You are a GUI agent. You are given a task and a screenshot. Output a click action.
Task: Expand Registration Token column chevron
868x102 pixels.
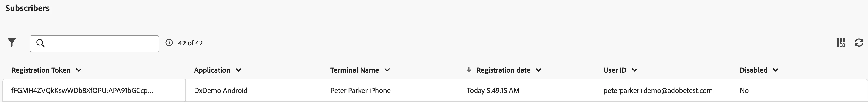79,70
